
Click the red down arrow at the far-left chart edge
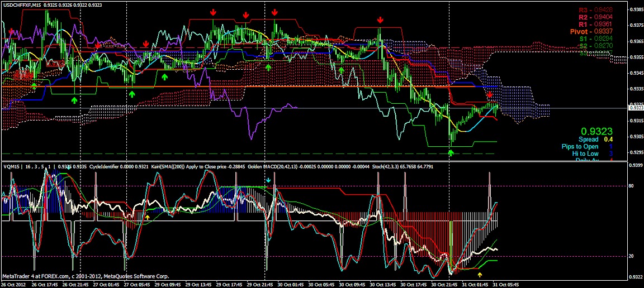pos(11,31)
